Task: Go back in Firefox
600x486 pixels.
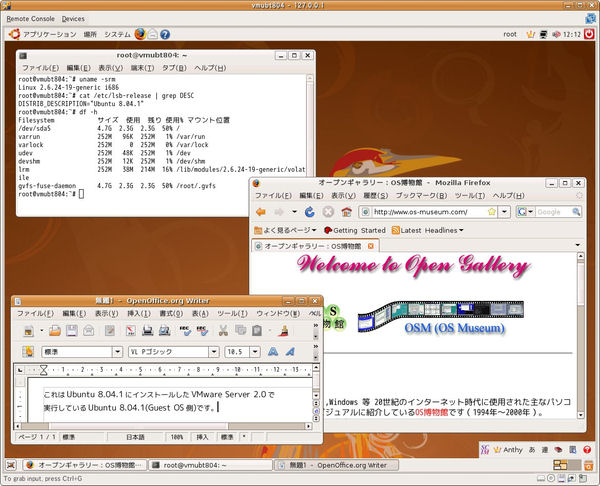Action: coord(261,212)
